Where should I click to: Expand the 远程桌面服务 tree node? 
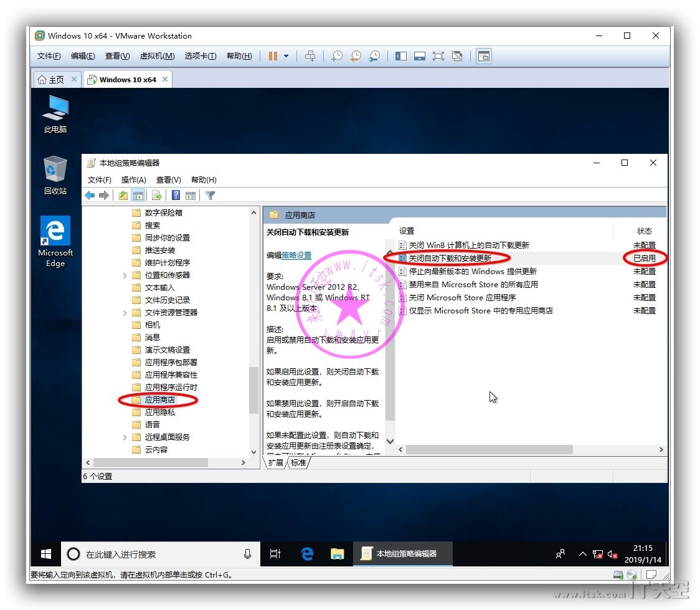click(x=125, y=437)
